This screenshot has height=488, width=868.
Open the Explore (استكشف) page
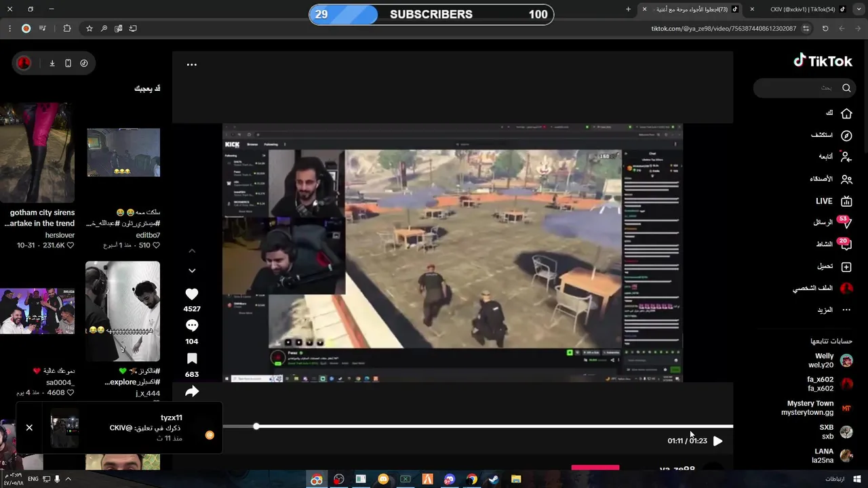tap(831, 136)
